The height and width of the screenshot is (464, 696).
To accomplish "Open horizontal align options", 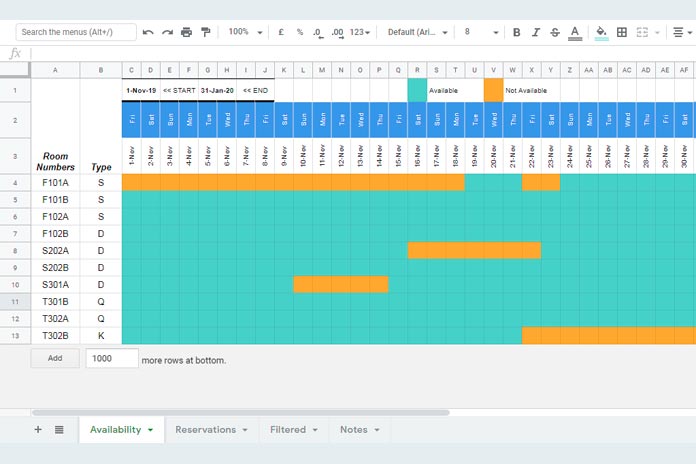I will pos(678,32).
